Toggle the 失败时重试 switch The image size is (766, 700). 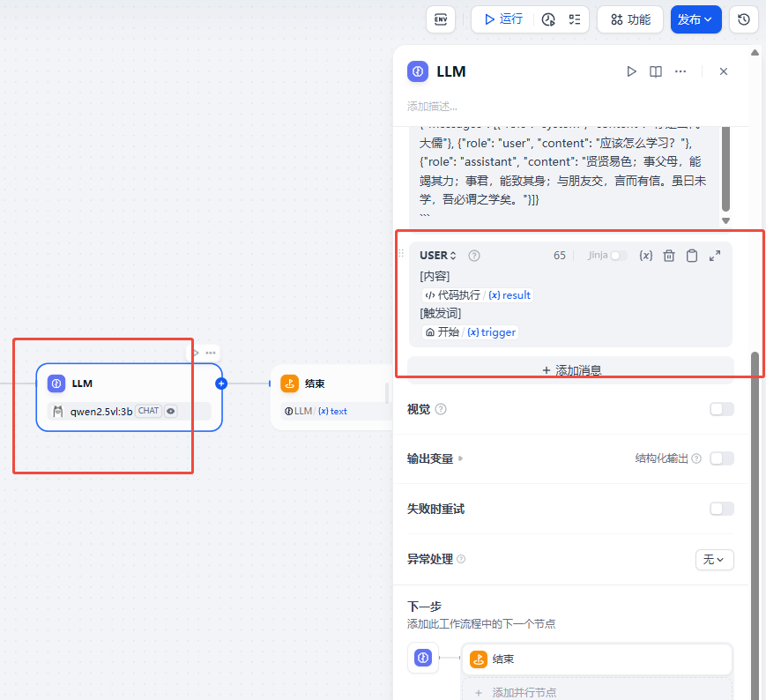(722, 509)
